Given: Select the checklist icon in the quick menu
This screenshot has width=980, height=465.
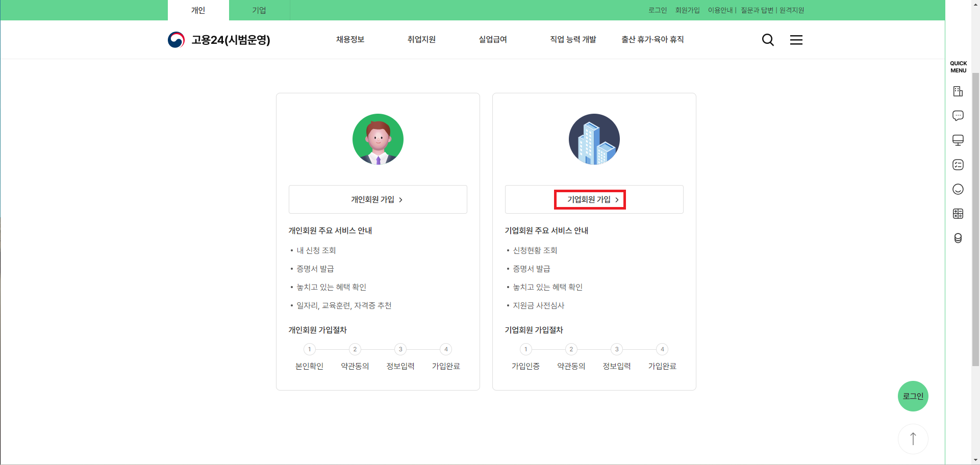Looking at the screenshot, I should point(958,164).
